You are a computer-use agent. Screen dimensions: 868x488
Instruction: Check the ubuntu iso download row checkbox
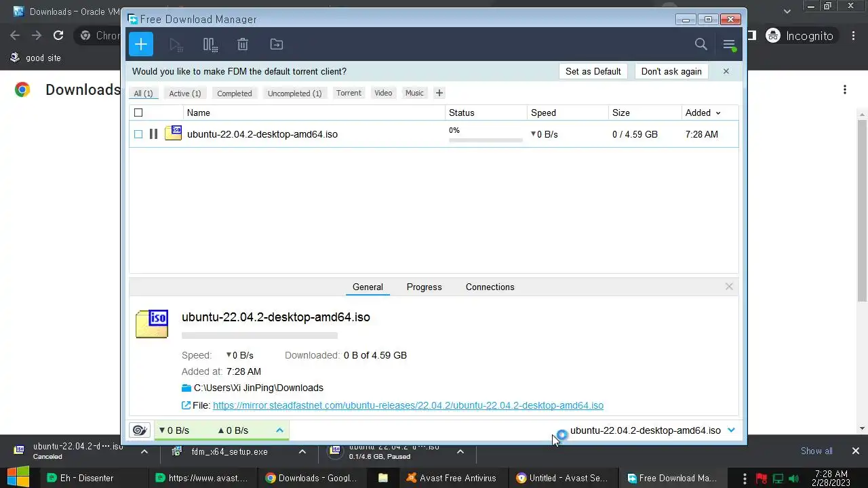138,134
